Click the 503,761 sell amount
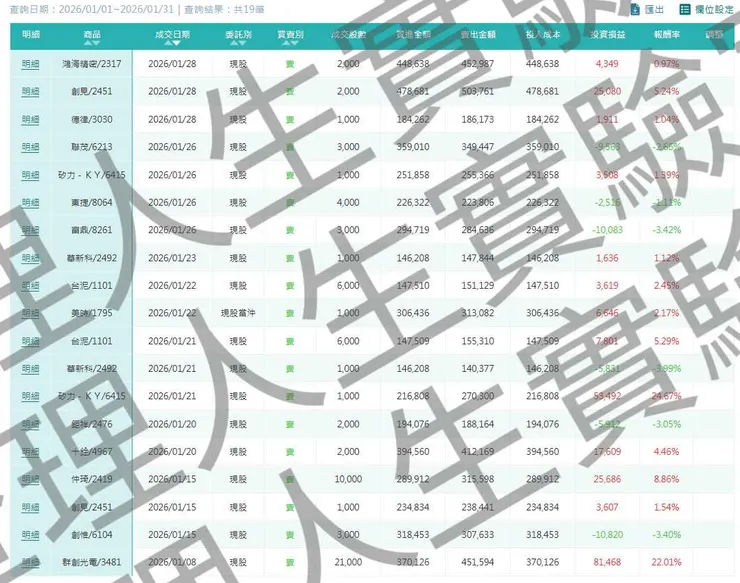Image resolution: width=740 pixels, height=583 pixels. [x=478, y=92]
